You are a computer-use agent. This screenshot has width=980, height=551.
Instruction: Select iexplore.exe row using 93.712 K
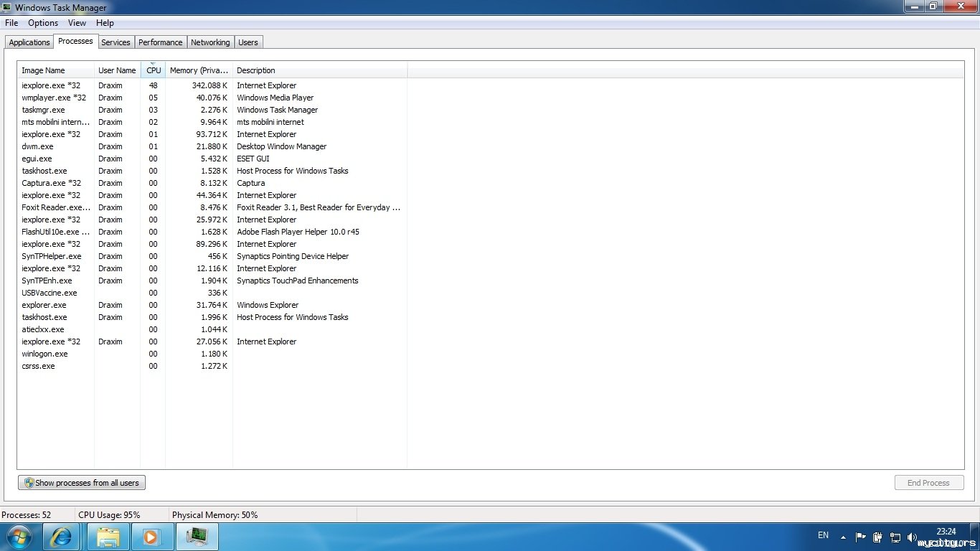[212, 134]
